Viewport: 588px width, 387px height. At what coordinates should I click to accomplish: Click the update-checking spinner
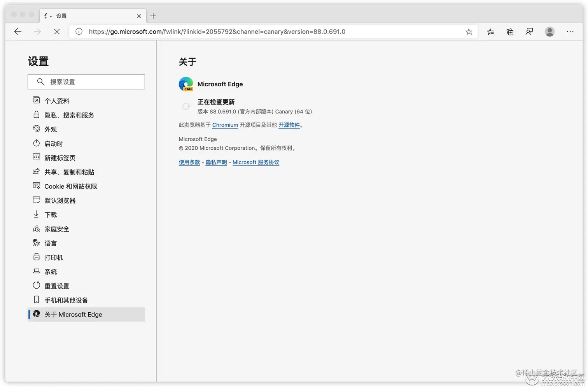[186, 106]
